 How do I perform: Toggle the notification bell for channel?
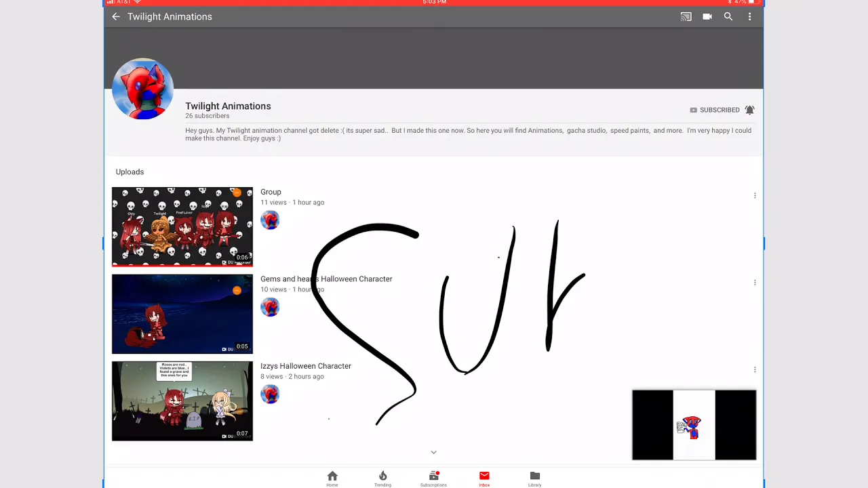click(749, 110)
